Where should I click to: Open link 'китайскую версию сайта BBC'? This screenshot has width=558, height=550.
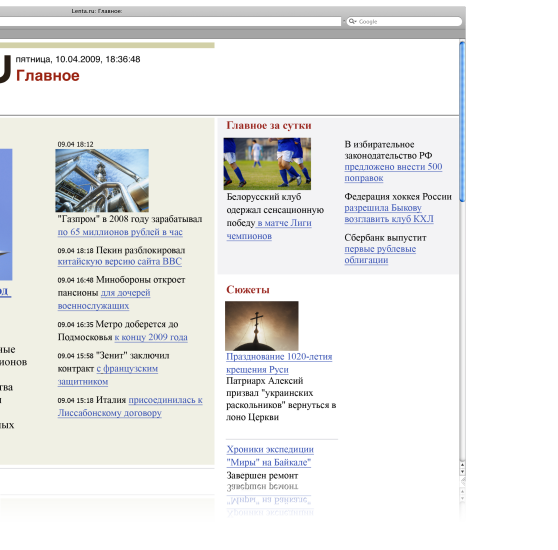120,261
